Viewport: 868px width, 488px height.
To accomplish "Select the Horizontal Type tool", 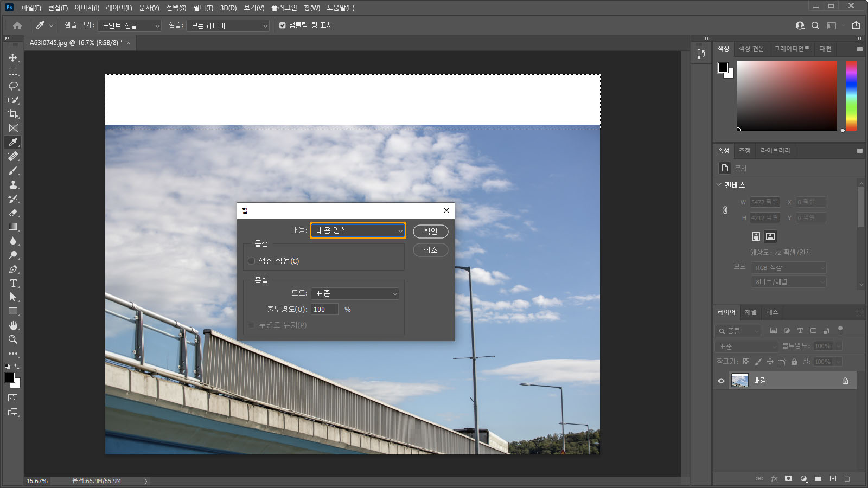I will tap(13, 283).
